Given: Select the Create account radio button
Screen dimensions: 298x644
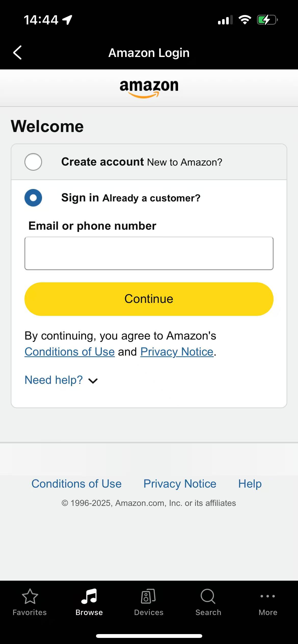Looking at the screenshot, I should tap(33, 162).
